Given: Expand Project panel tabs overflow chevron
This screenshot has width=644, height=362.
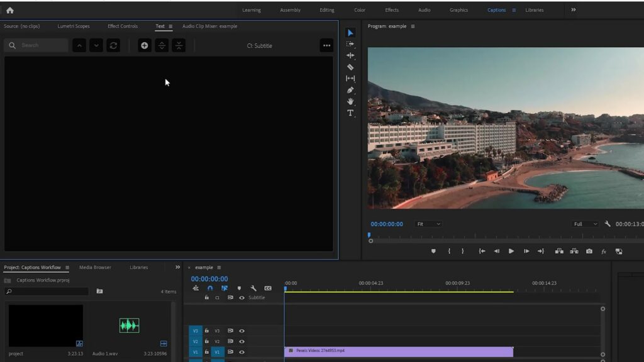Looking at the screenshot, I should pos(177,267).
